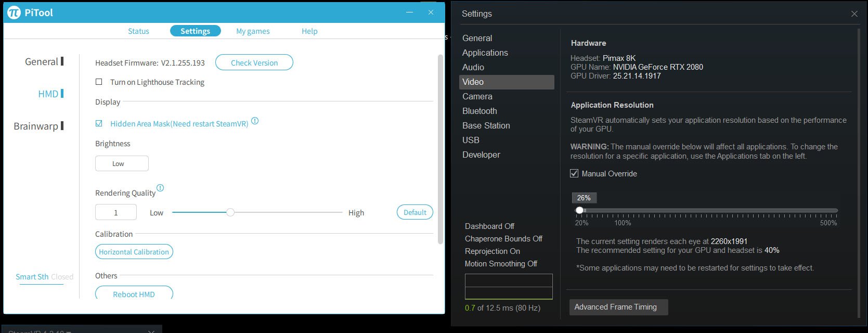Click the PiTool pi logo icon

[x=14, y=12]
